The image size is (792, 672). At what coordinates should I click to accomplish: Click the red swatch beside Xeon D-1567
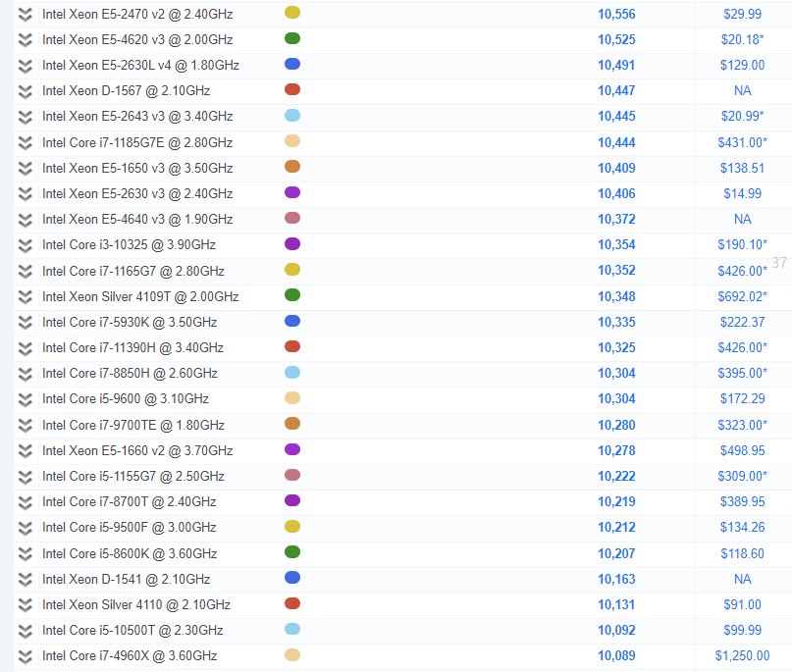[x=292, y=90]
